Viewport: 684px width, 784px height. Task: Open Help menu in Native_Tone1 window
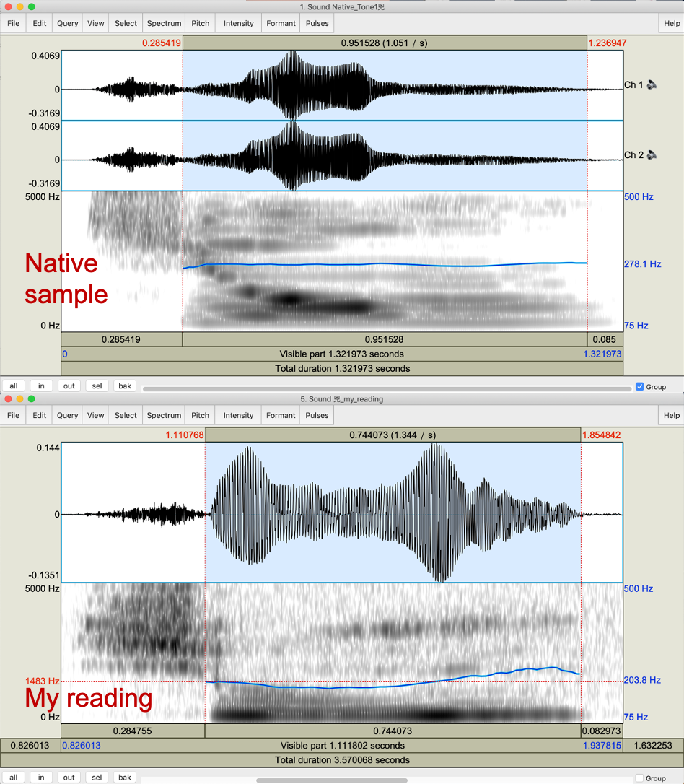coord(672,24)
